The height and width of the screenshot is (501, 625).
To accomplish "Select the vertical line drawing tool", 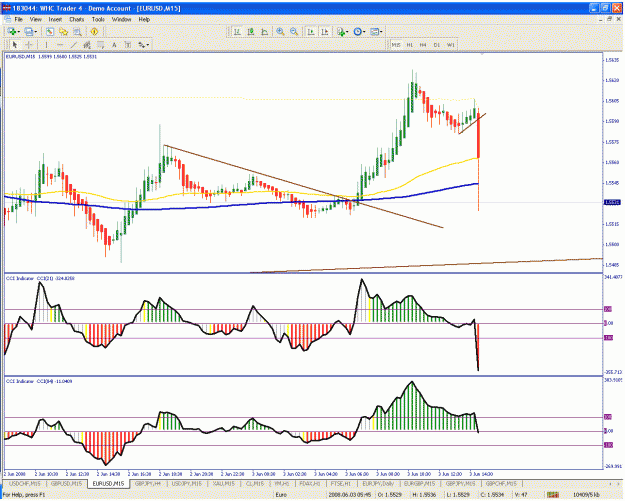I will point(46,45).
